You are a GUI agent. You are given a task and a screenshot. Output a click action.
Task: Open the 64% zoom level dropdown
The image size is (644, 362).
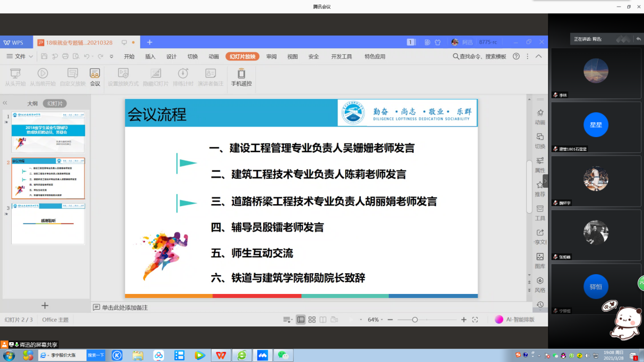pyautogui.click(x=376, y=319)
